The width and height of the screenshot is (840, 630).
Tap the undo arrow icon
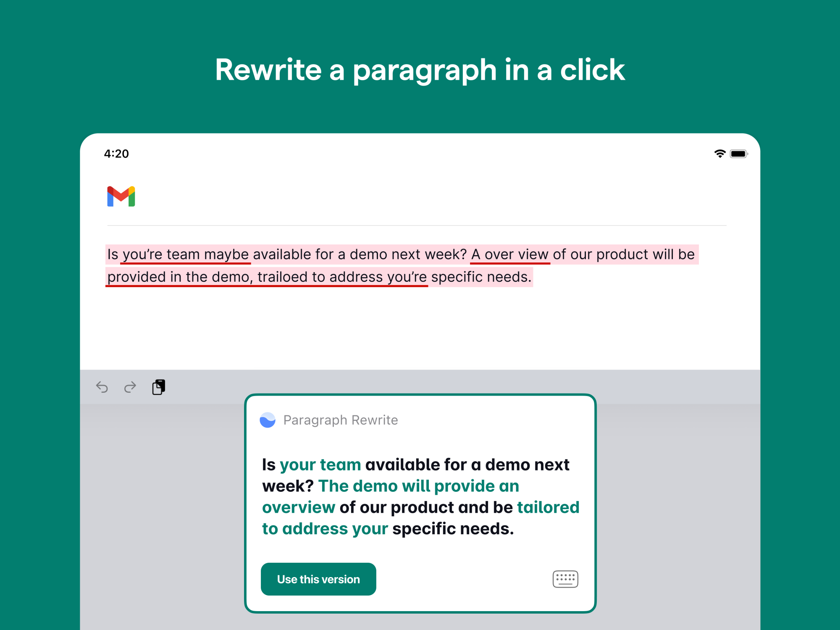click(x=102, y=387)
